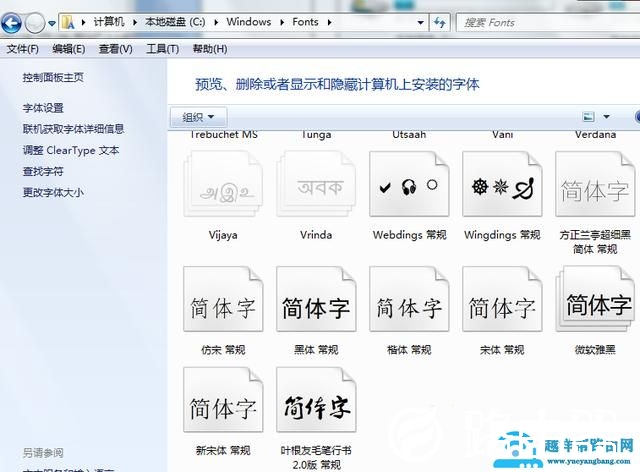
Task: Select 本地磁盘 (C:) in address path
Action: [x=175, y=22]
